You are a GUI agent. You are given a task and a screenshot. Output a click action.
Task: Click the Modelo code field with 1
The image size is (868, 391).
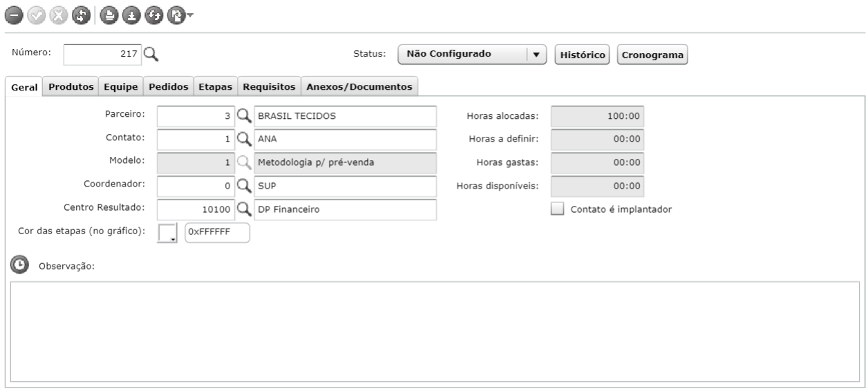[196, 163]
